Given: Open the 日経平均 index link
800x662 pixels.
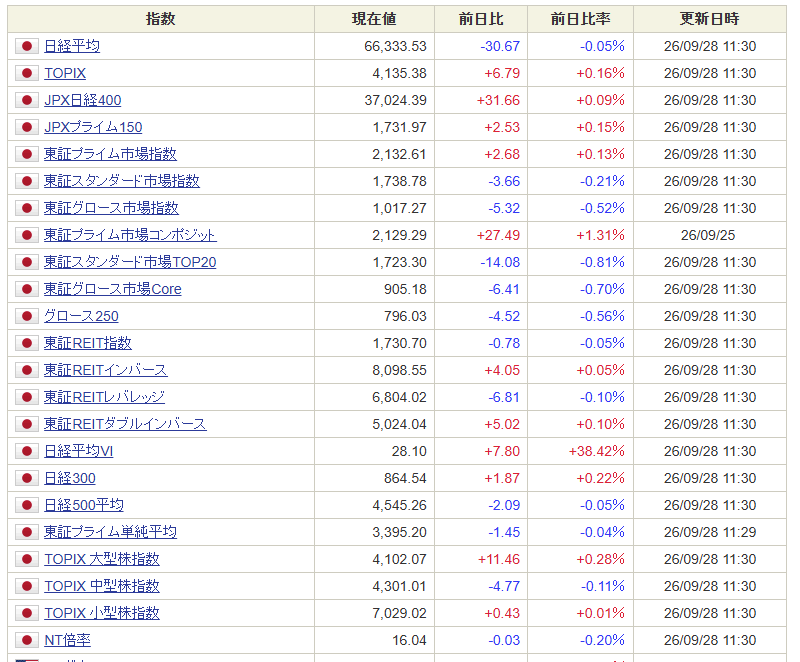Looking at the screenshot, I should pyautogui.click(x=72, y=46).
